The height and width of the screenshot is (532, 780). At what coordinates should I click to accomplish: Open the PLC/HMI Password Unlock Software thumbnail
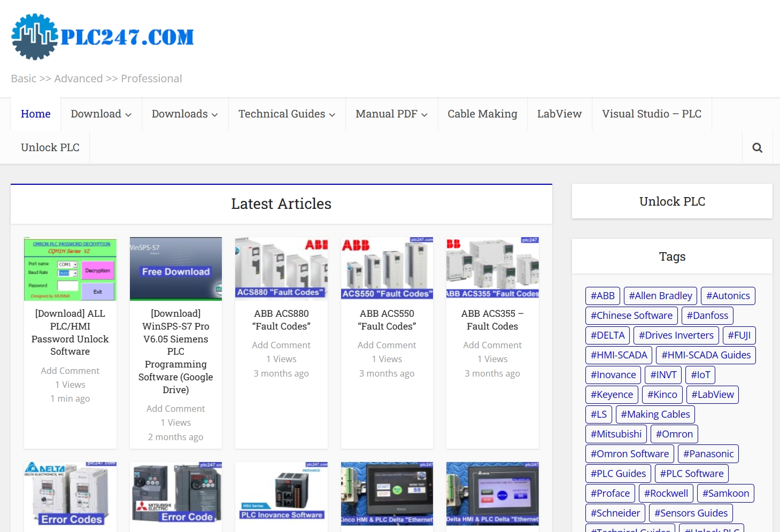70,269
